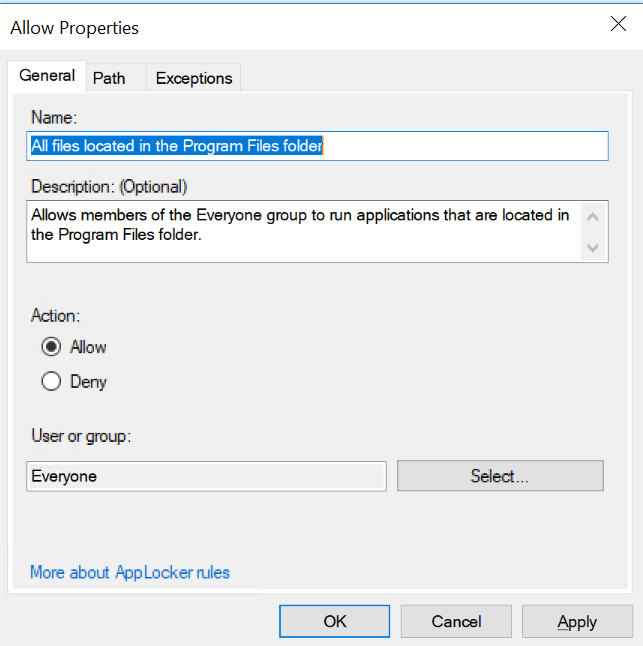Apply the rule changes
This screenshot has height=646, width=643.
(x=577, y=621)
